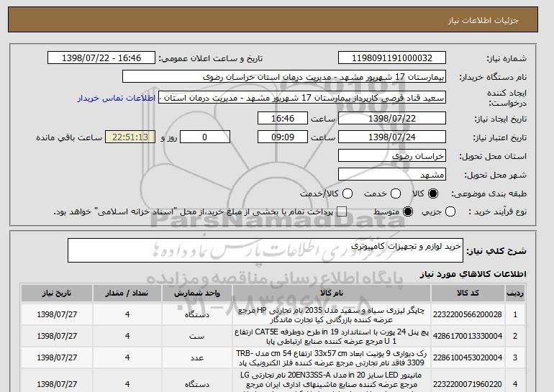
Task: Click product code 4286170013330004
Action: (468, 336)
